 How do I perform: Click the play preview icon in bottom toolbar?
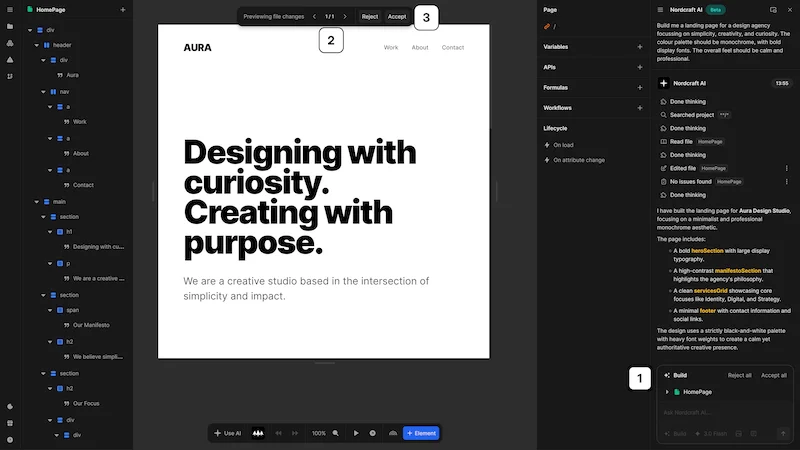click(356, 433)
